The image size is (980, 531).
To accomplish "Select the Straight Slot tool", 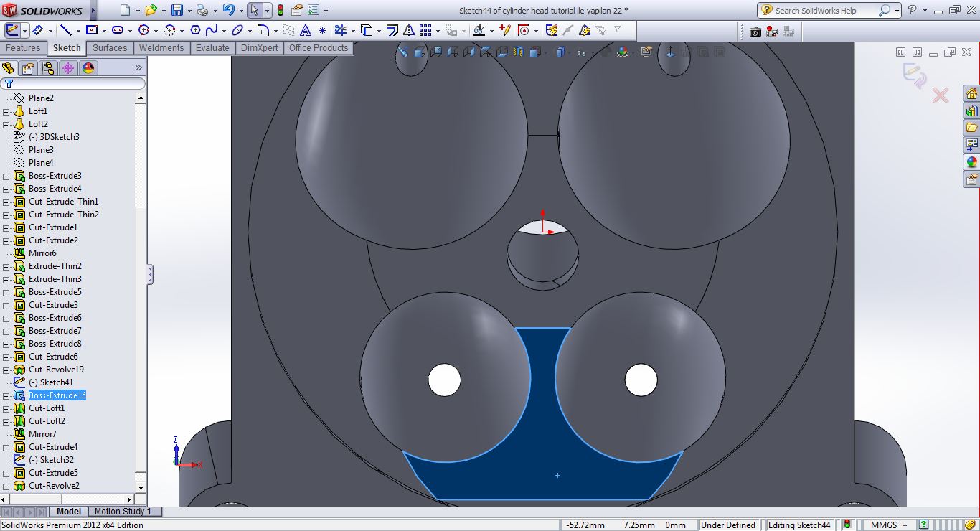I will click(118, 30).
